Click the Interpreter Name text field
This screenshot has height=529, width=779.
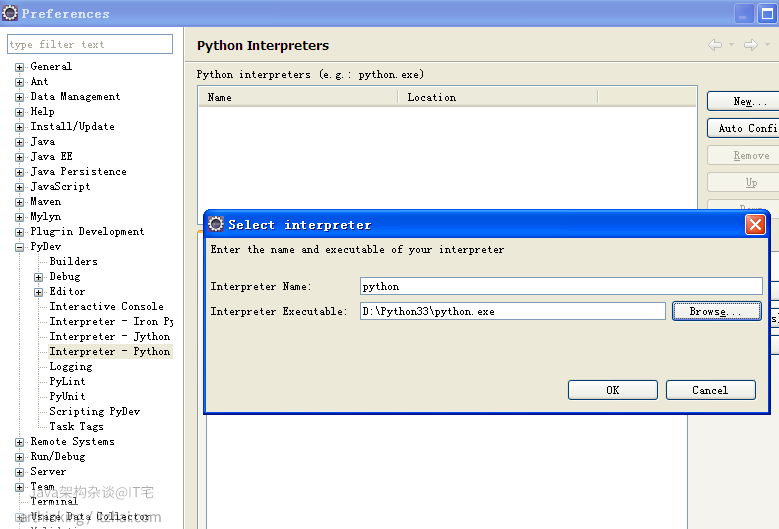click(560, 287)
